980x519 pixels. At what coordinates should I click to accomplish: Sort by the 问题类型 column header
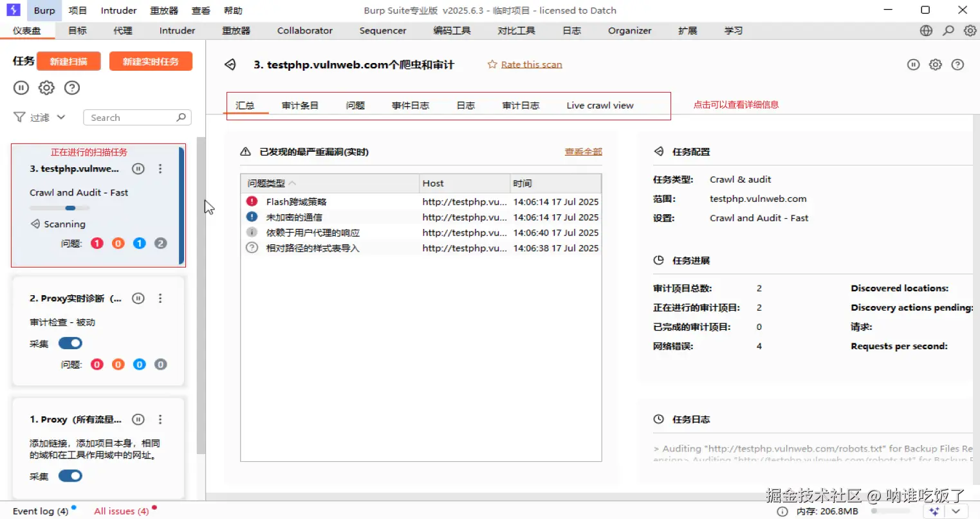click(329, 183)
